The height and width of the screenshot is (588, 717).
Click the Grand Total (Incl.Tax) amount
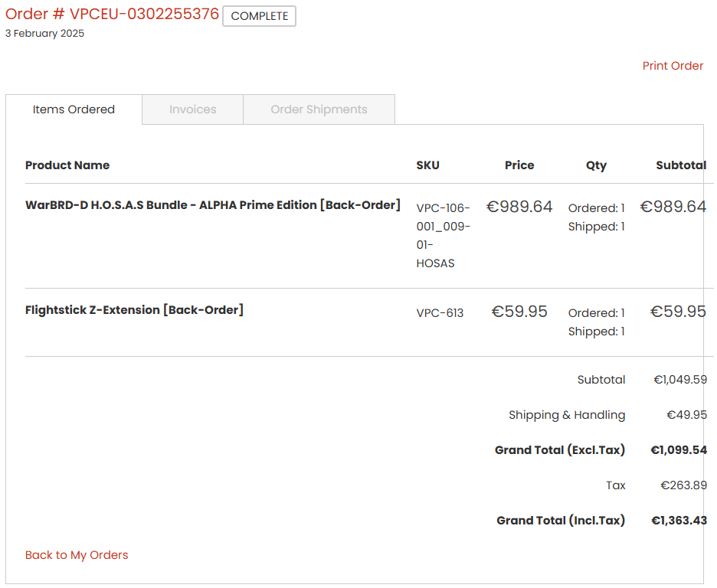pos(679,521)
